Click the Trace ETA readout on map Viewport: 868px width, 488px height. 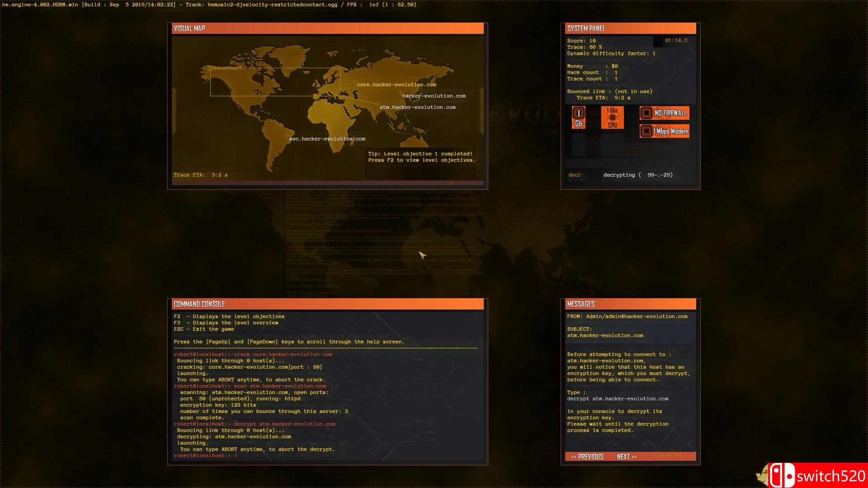point(201,175)
